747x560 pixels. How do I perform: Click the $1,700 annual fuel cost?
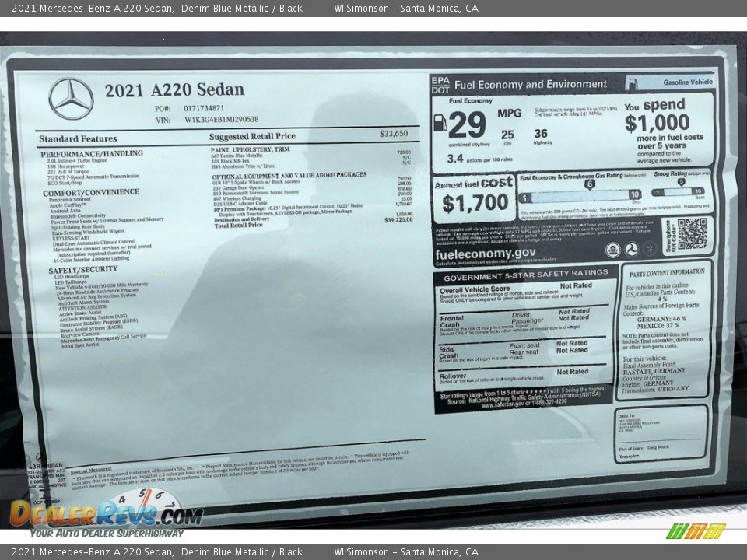[x=475, y=203]
